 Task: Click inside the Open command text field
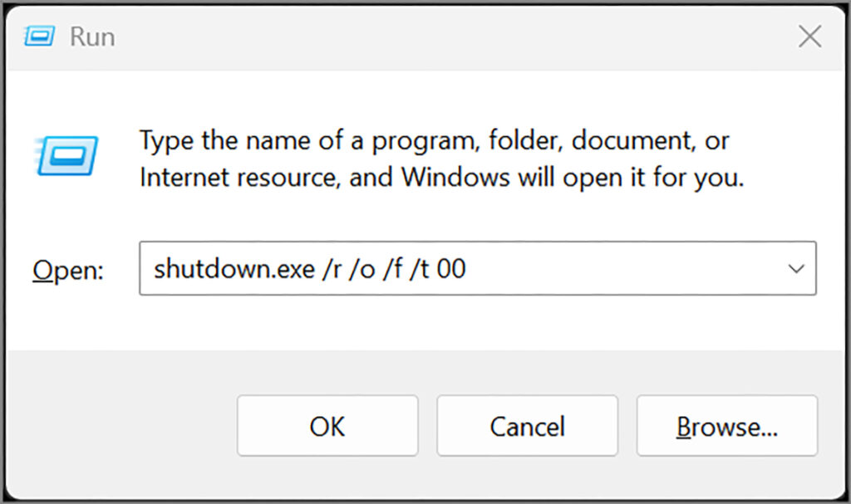[x=477, y=268]
